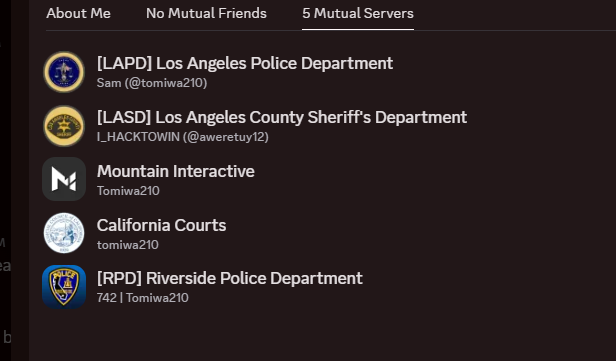Click the 742 | Tomiwa210 nickname text
This screenshot has width=616, height=361.
(x=143, y=298)
